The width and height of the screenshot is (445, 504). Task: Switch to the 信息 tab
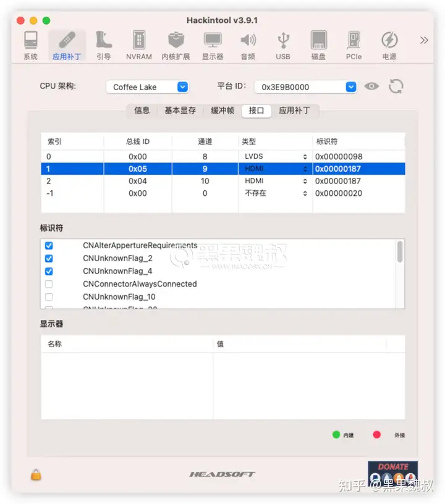click(x=142, y=111)
